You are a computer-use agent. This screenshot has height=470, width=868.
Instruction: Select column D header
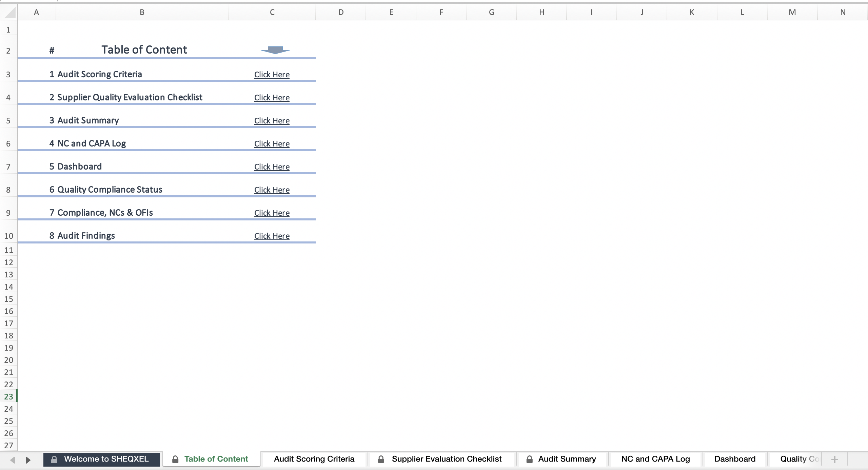pyautogui.click(x=341, y=12)
